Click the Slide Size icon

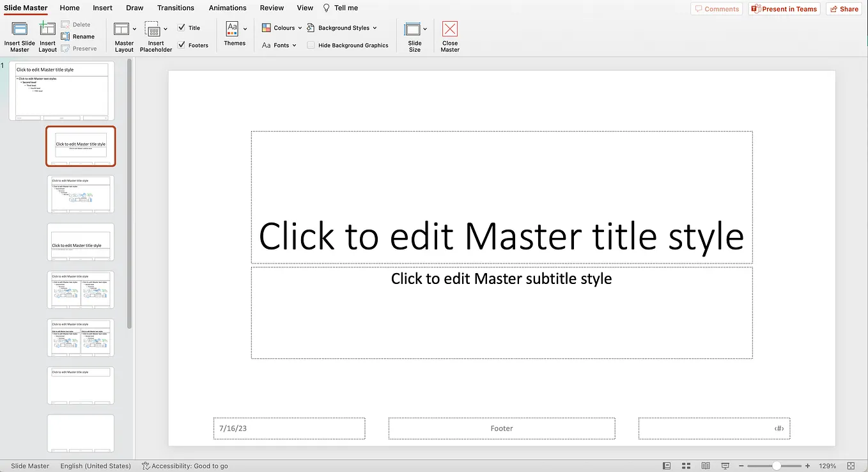pyautogui.click(x=412, y=29)
